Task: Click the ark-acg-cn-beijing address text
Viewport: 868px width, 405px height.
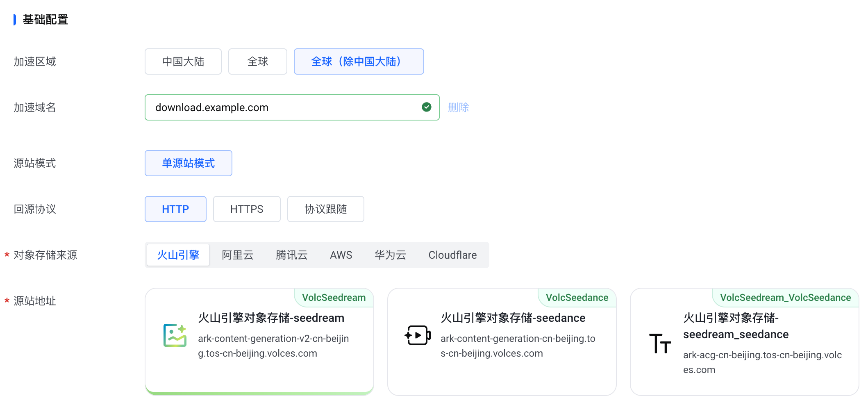Action: 762,362
